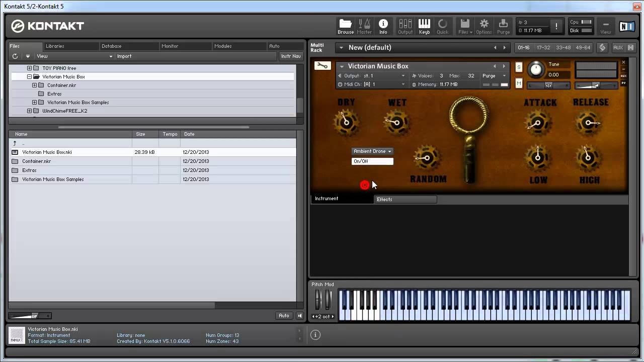
Task: Toggle the instrument PV button
Action: point(623,83)
